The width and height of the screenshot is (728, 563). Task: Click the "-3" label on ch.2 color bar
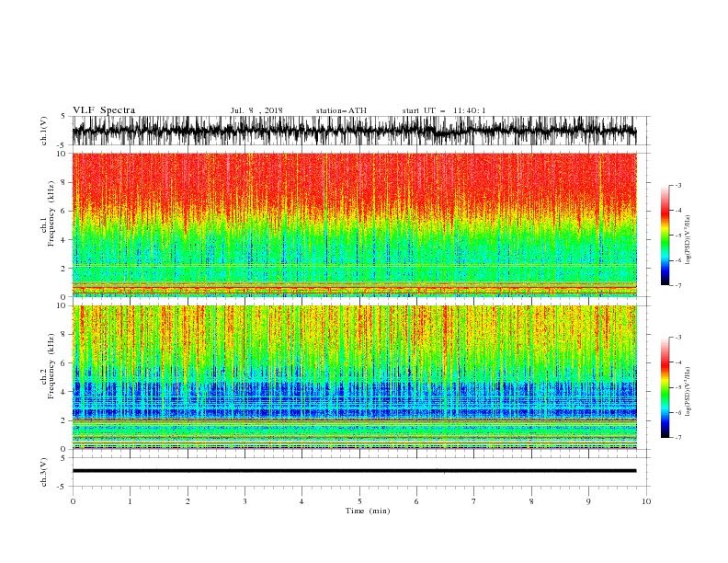(678, 338)
